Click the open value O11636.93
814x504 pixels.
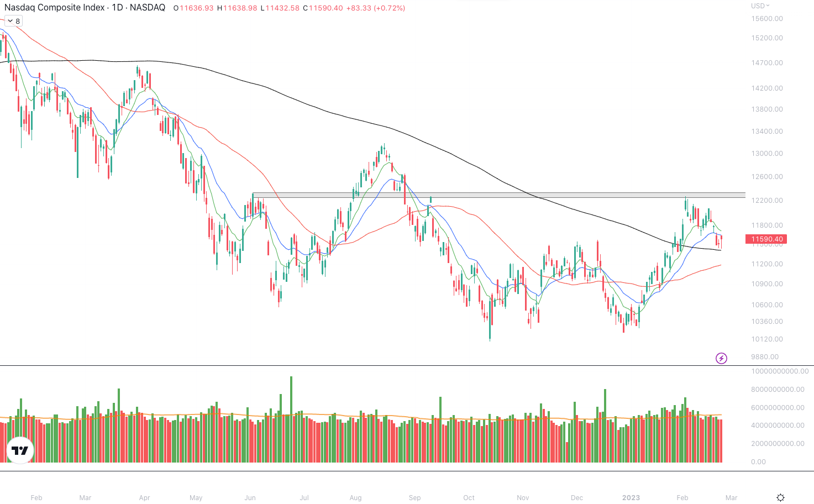pos(193,8)
